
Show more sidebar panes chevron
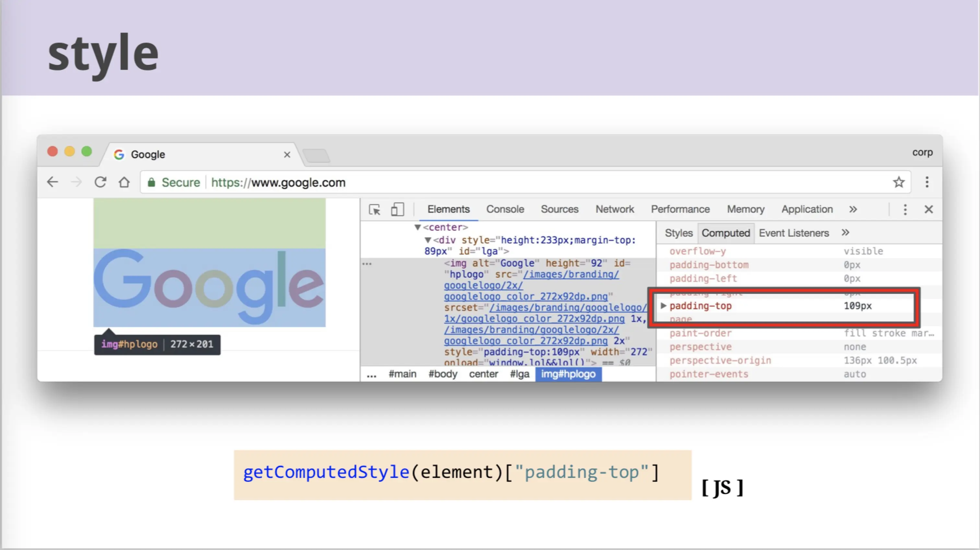845,232
